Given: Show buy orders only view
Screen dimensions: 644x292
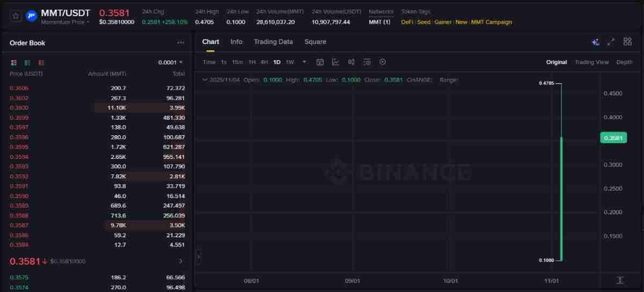Looking at the screenshot, I should click(x=28, y=62).
